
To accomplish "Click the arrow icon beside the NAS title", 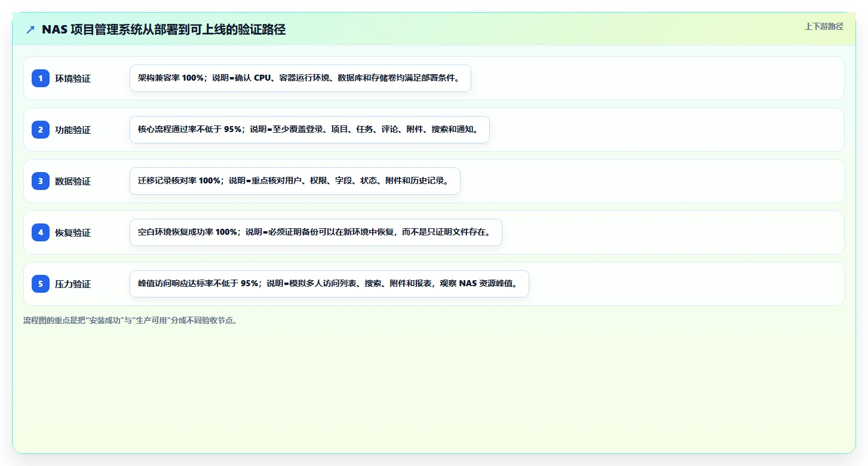I will (30, 30).
